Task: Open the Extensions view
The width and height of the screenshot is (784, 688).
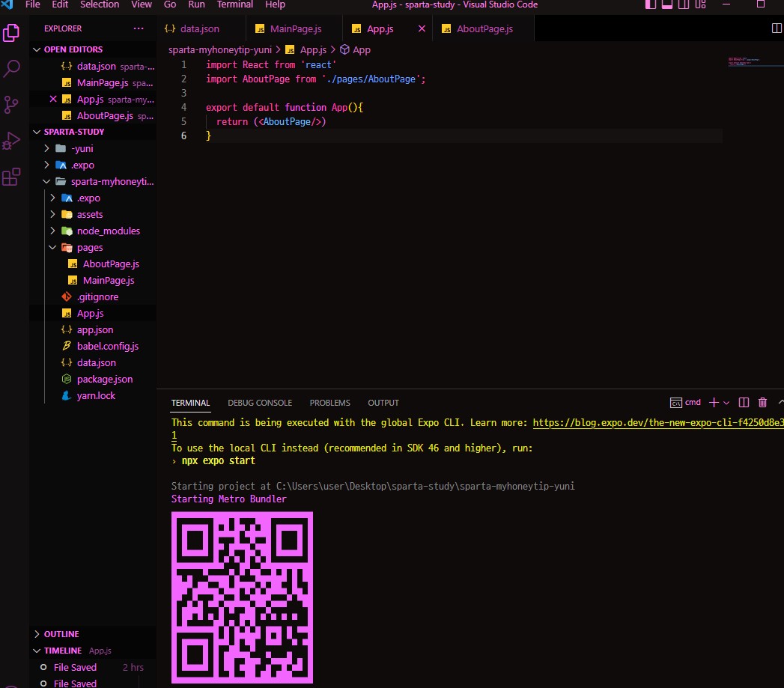Action: 11,177
